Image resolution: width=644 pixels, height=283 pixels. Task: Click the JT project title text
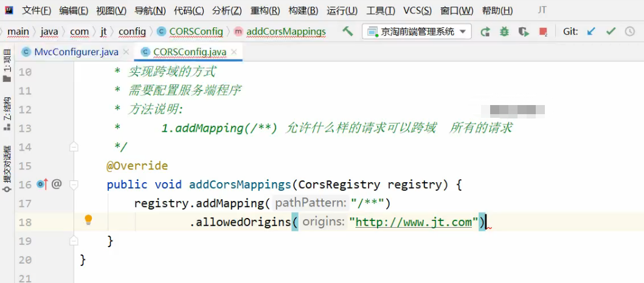(542, 10)
